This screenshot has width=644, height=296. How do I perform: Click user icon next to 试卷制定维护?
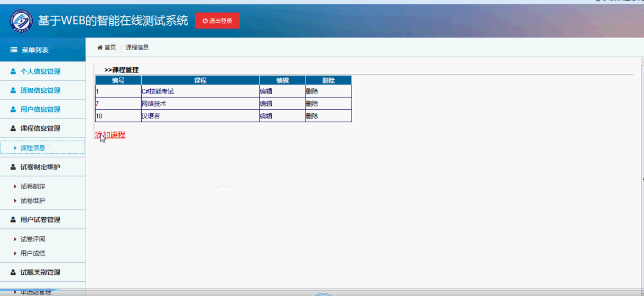pos(13,167)
